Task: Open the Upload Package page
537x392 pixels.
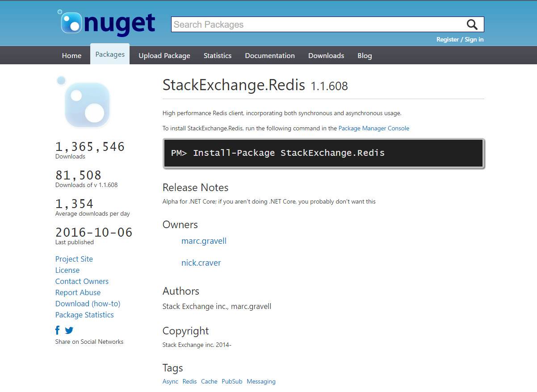Action: point(164,55)
